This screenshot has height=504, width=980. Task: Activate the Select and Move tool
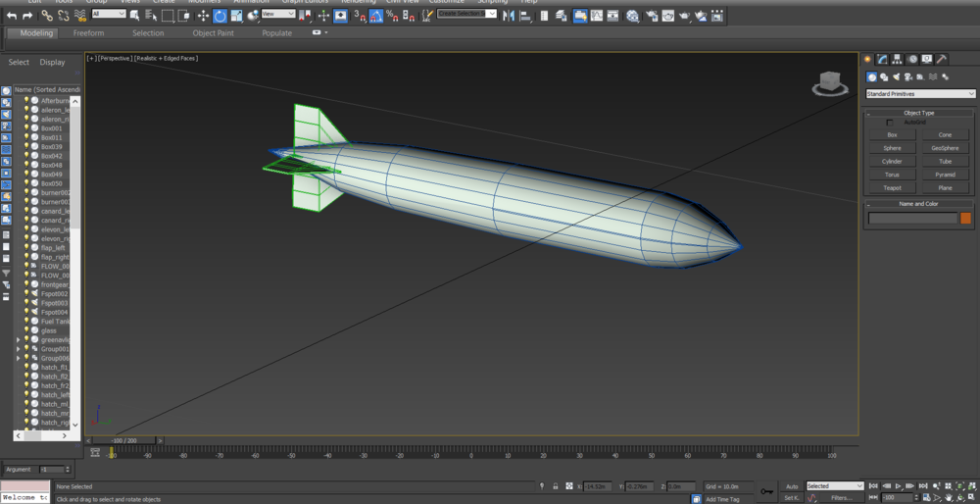[x=203, y=16]
